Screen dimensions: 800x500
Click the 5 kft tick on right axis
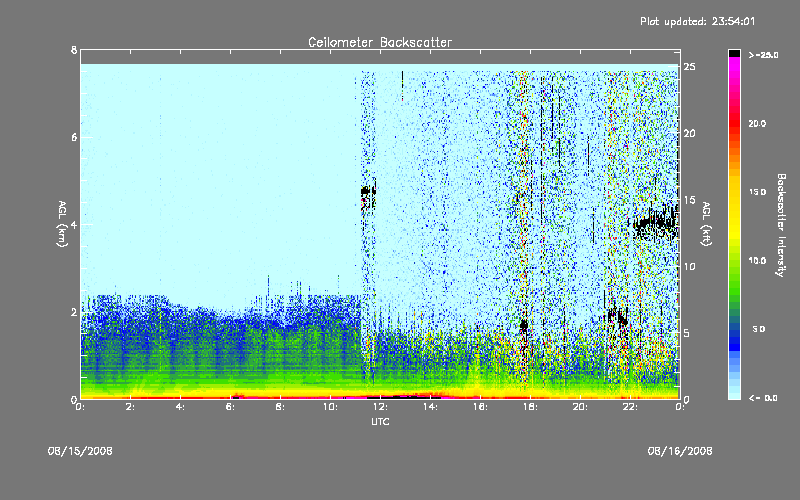687,333
